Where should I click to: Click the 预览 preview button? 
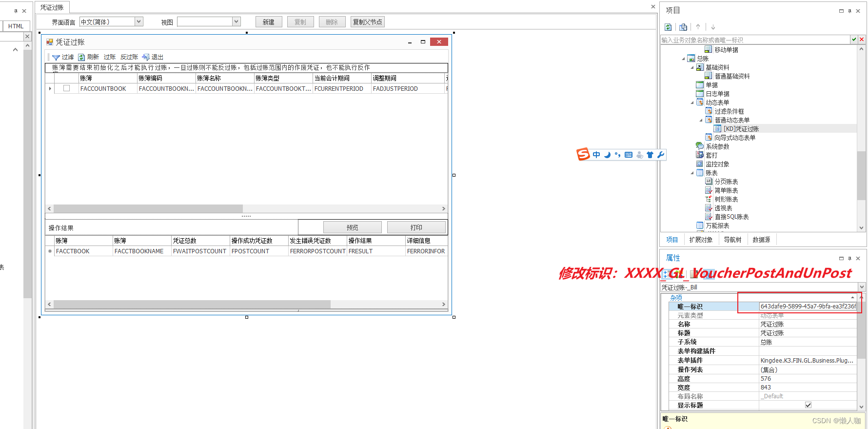click(353, 227)
